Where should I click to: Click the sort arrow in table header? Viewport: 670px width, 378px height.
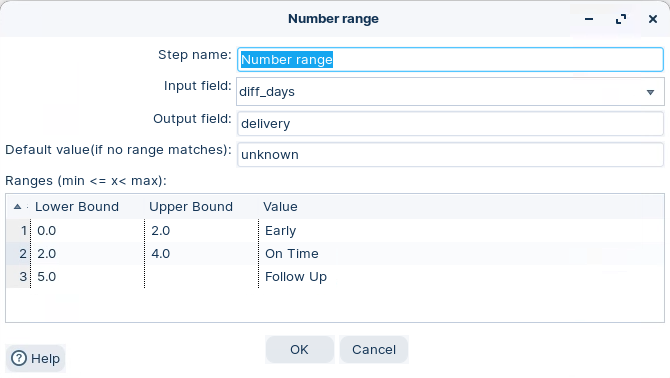point(18,207)
